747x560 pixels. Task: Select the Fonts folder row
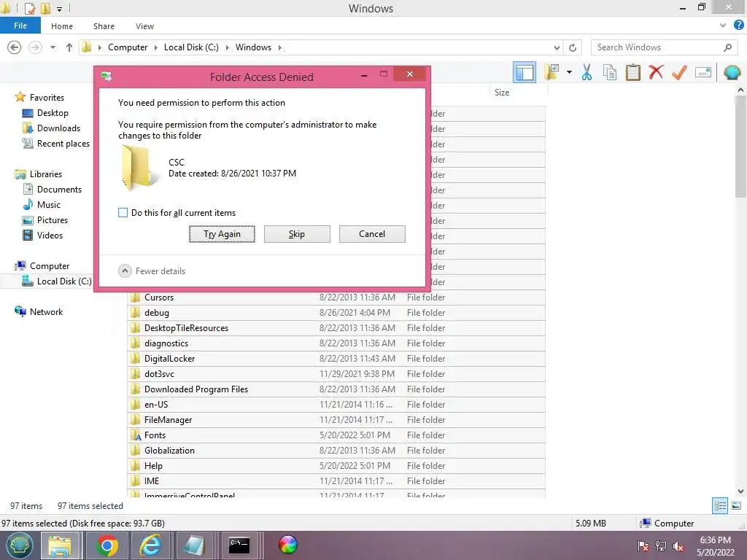tap(336, 435)
